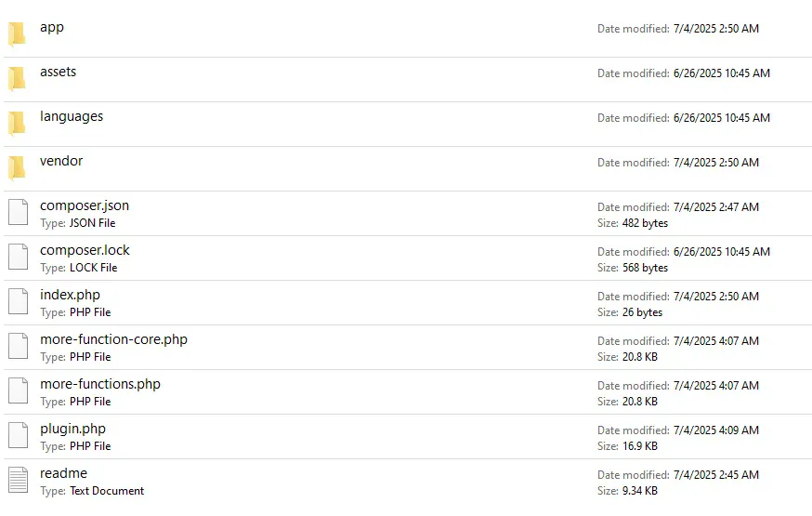Image resolution: width=812 pixels, height=516 pixels.
Task: Click the composer.lock file icon
Action: click(x=19, y=258)
